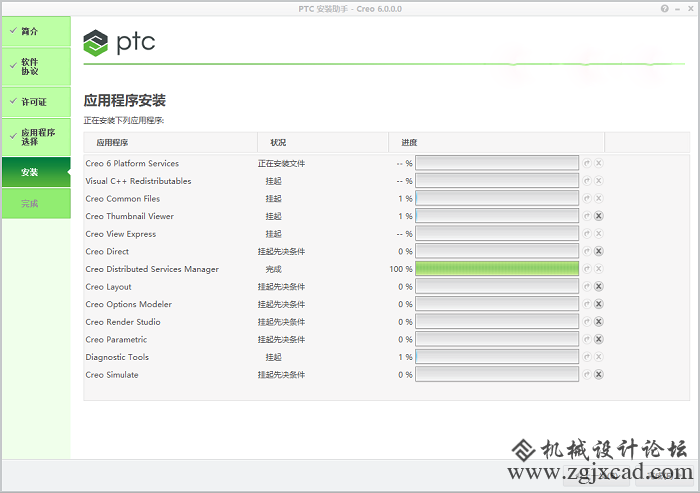Image resolution: width=700 pixels, height=493 pixels.
Task: Select the Creo Distributed Services Manager entry
Action: tap(152, 269)
